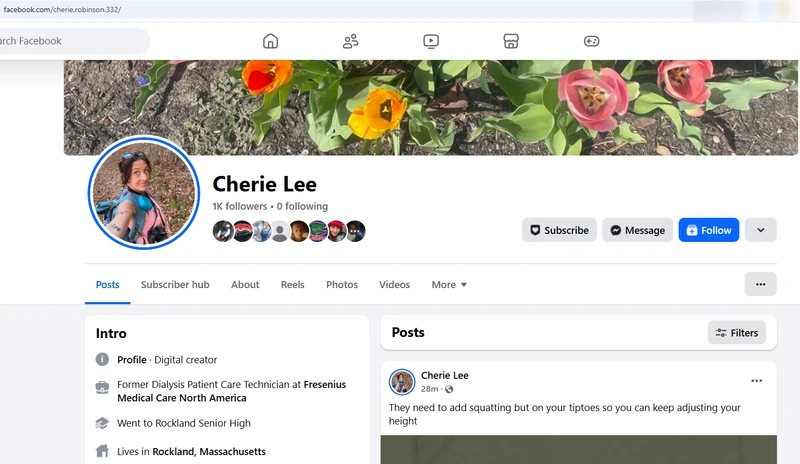800x464 pixels.
Task: Go to Facebook Home icon
Action: coord(270,41)
